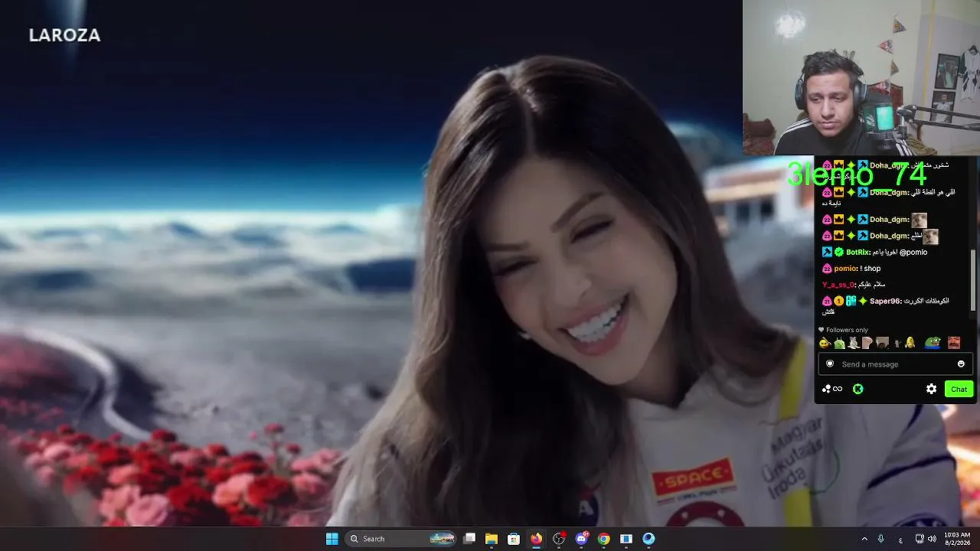
Task: Launch Microsoft Store from the taskbar
Action: coord(514,539)
